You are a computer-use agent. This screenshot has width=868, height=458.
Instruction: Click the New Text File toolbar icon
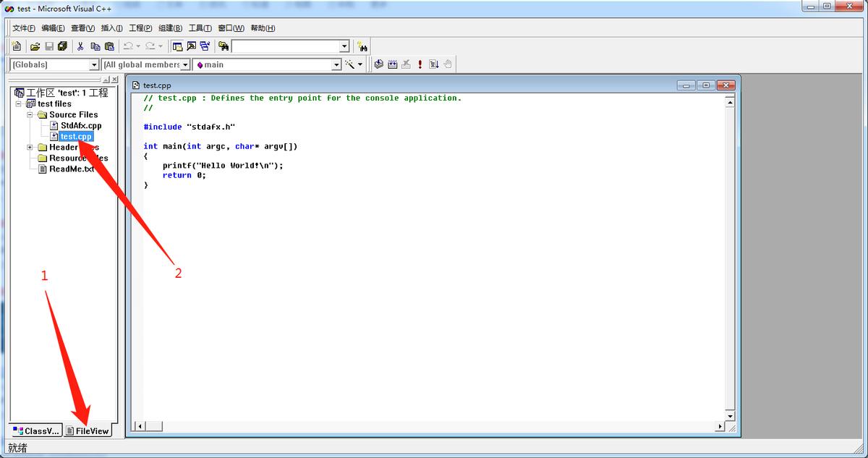click(17, 46)
